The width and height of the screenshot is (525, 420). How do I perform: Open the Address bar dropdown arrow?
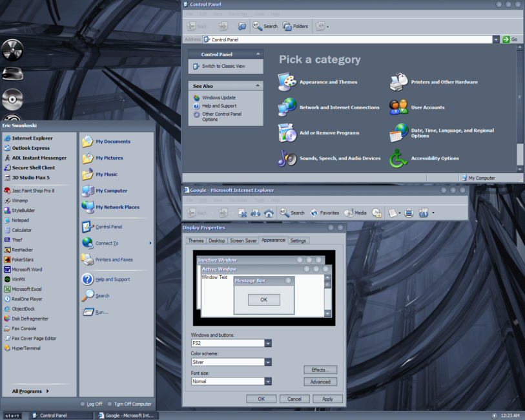pos(496,39)
